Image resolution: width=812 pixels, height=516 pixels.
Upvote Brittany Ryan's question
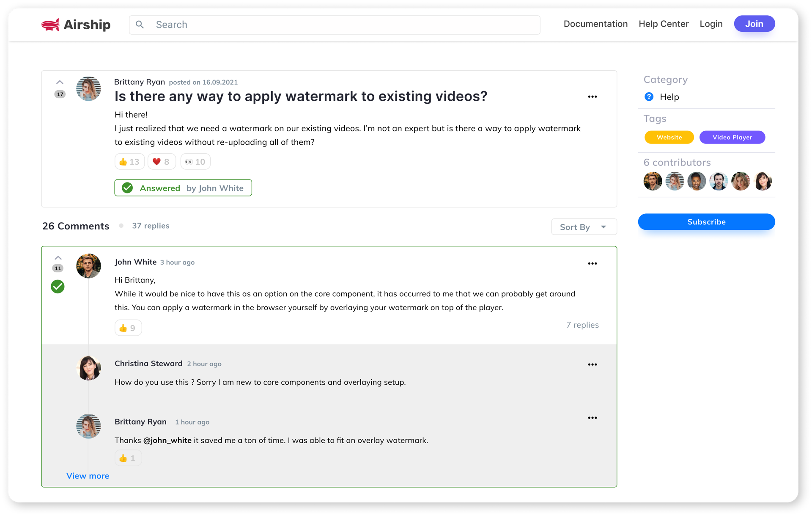click(x=60, y=82)
